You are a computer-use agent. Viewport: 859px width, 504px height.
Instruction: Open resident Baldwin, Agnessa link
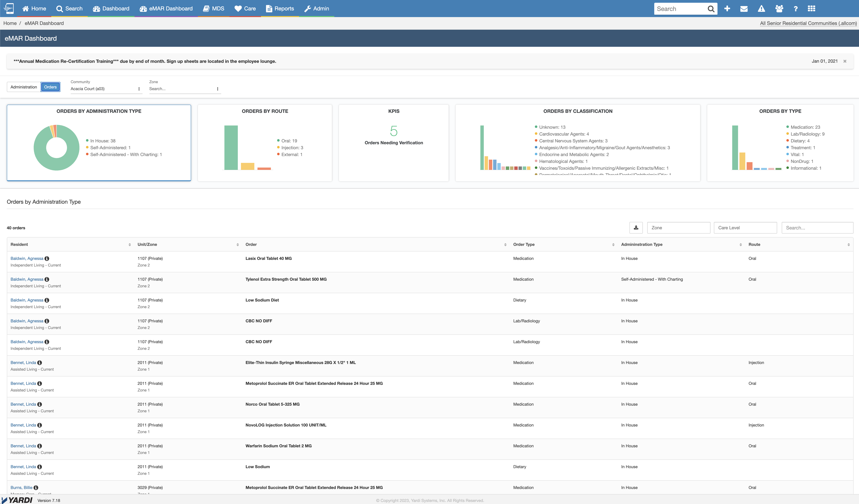tap(27, 258)
